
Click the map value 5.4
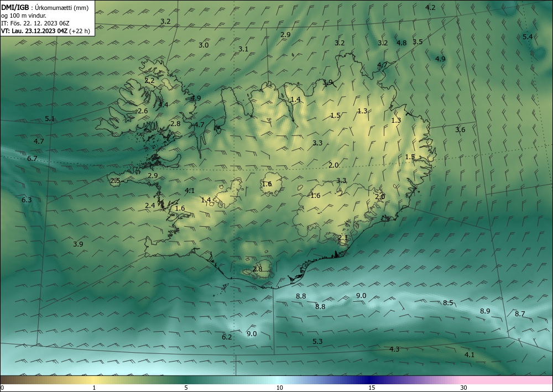click(528, 36)
